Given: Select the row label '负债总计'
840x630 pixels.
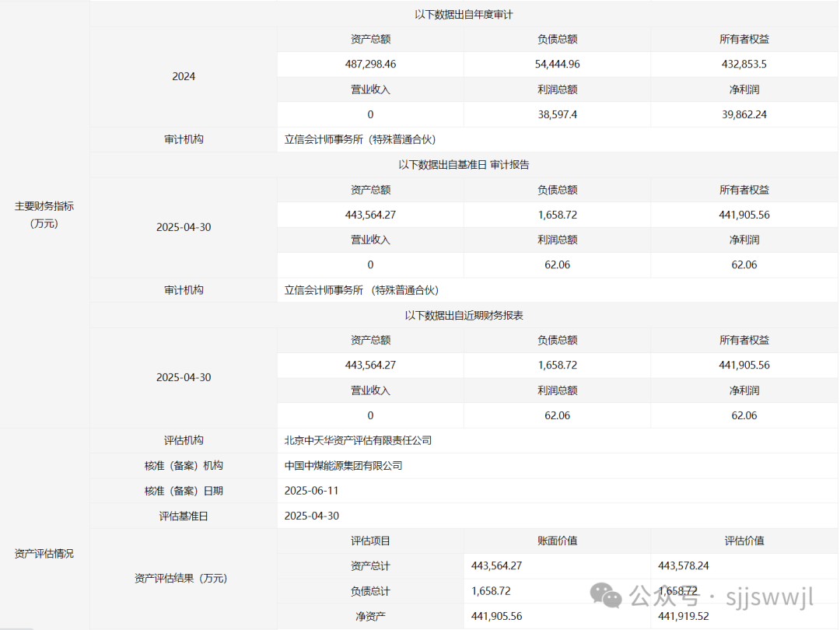Looking at the screenshot, I should click(x=370, y=591).
